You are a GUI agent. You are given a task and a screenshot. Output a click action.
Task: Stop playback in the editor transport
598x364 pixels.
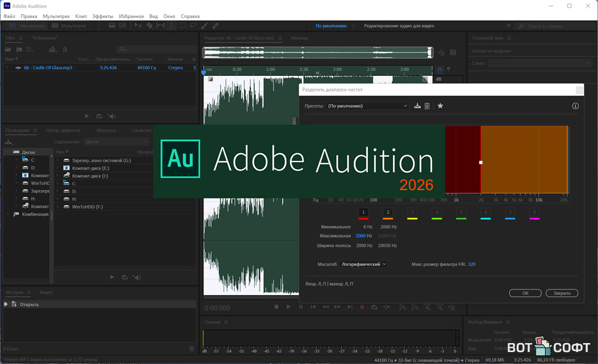click(x=276, y=307)
